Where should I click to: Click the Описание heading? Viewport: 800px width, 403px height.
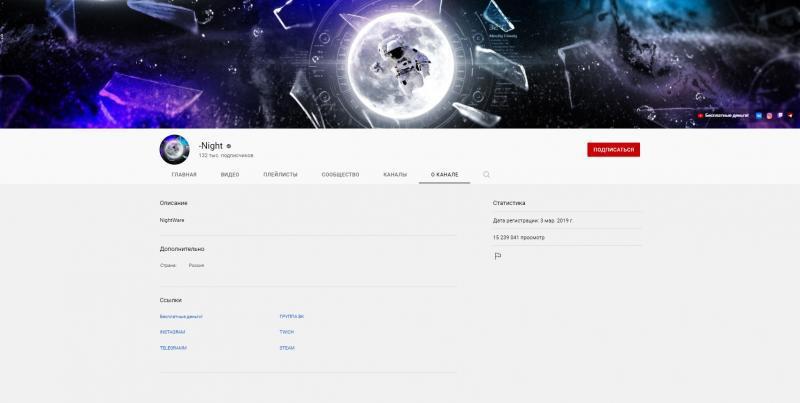tap(173, 203)
